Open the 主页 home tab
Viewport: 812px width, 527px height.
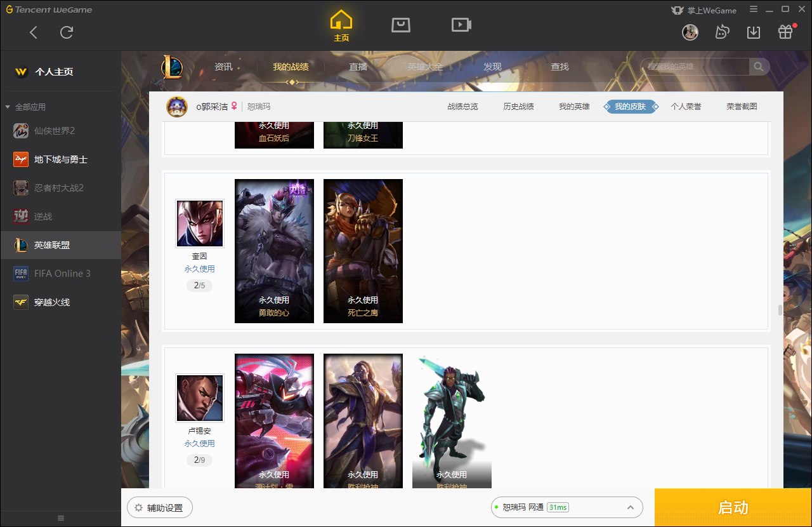click(341, 26)
